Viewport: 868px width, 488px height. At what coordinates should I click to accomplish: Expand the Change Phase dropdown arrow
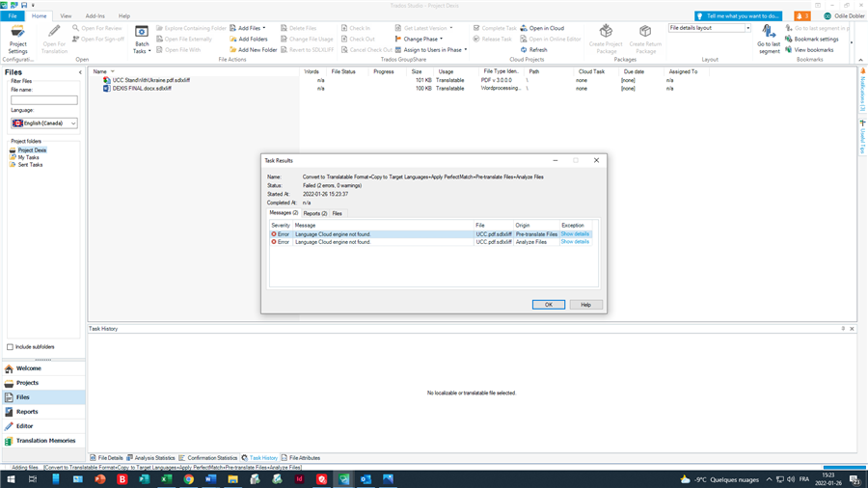441,40
